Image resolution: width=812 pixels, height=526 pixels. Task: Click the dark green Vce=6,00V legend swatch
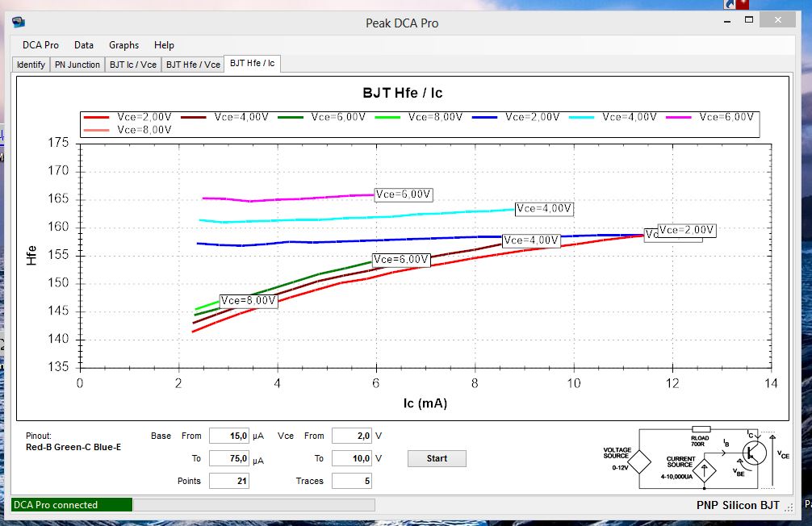tap(291, 118)
